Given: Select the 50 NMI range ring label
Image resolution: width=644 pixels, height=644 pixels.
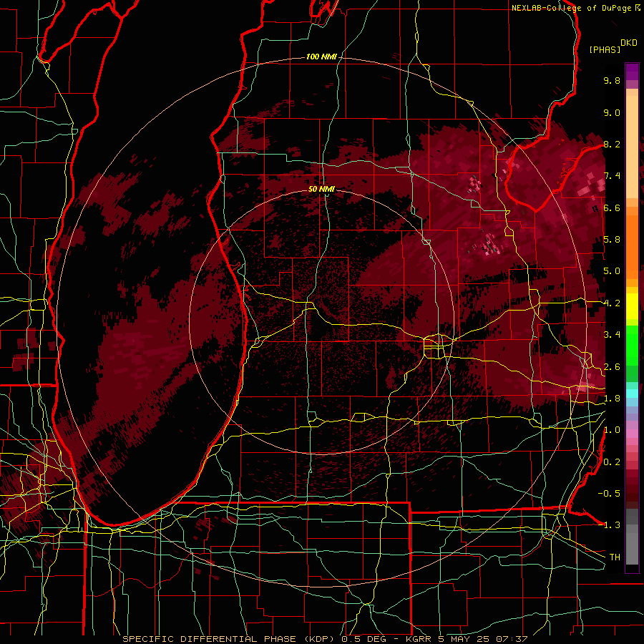Looking at the screenshot, I should [x=321, y=189].
